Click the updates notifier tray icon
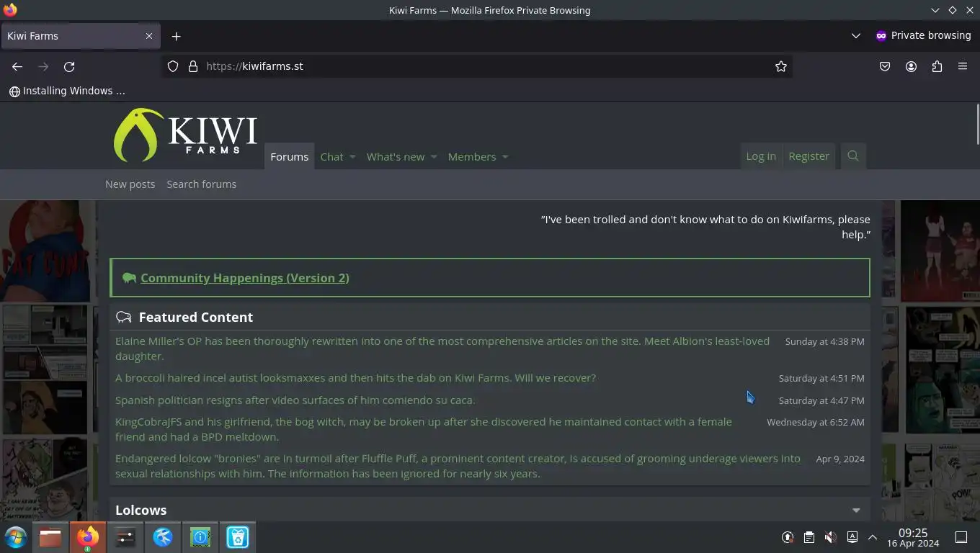This screenshot has width=980, height=553. click(788, 537)
